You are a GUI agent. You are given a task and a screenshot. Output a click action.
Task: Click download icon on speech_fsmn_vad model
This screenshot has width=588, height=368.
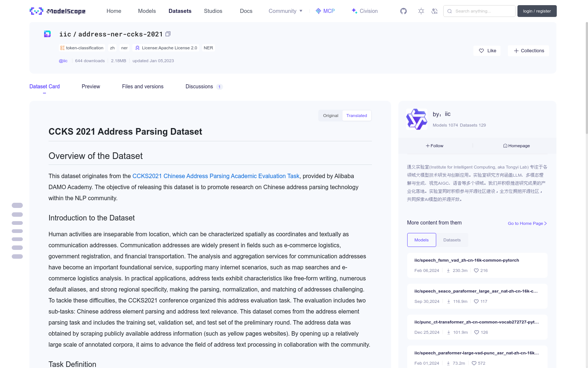(x=448, y=270)
